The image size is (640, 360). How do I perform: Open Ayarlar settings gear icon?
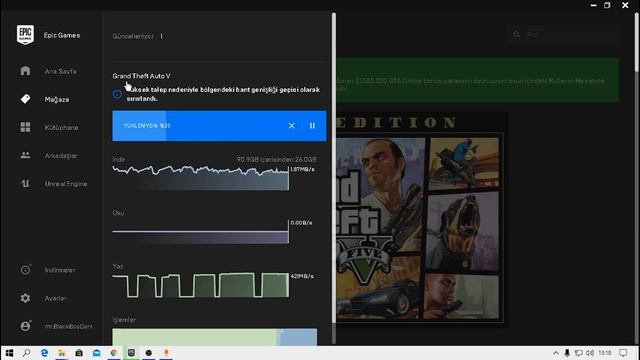point(25,298)
